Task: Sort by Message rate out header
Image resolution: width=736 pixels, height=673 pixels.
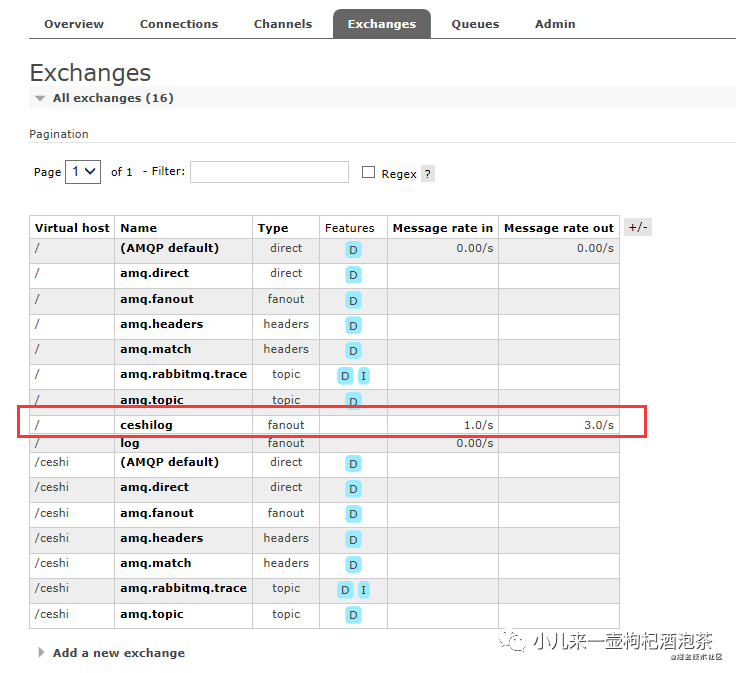Action: pyautogui.click(x=559, y=228)
